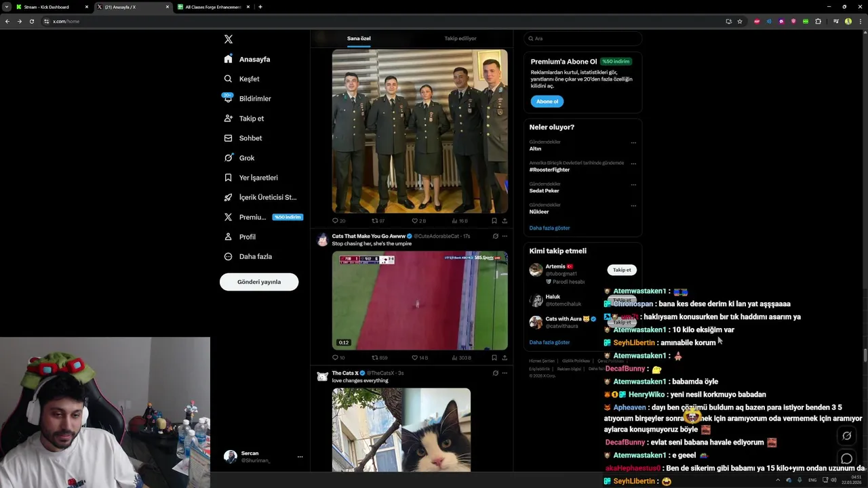Click Daha fazla göster under suggestions
Image resolution: width=868 pixels, height=488 pixels.
click(x=550, y=342)
